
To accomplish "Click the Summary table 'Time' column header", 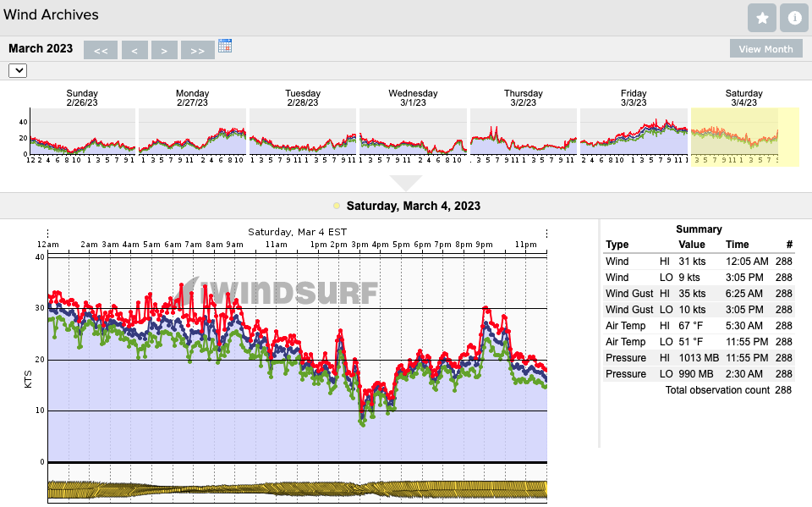I will [x=737, y=244].
